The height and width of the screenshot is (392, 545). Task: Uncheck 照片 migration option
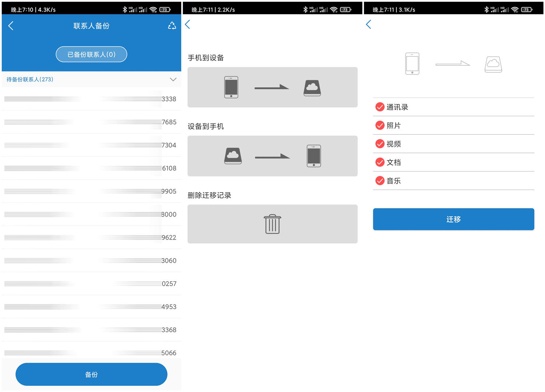pyautogui.click(x=380, y=125)
